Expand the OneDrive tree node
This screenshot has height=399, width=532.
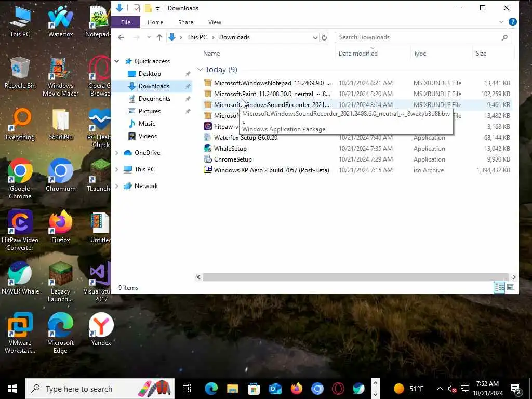(x=117, y=153)
